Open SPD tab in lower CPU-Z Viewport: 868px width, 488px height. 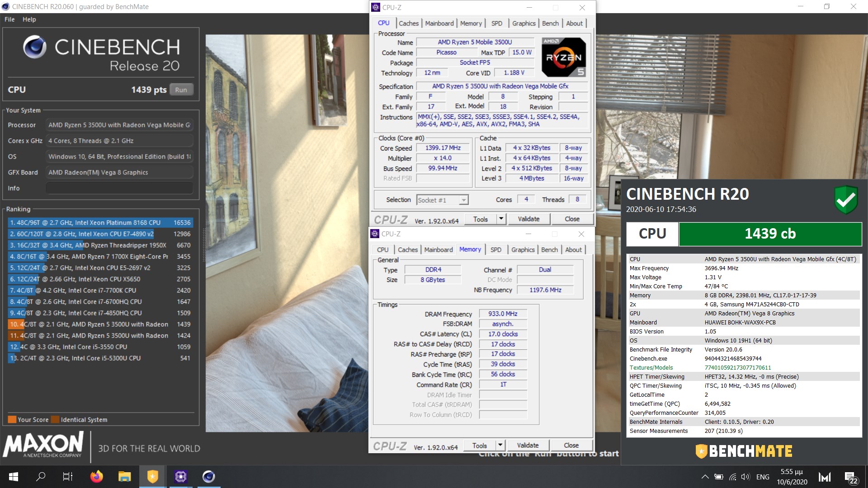coord(495,249)
